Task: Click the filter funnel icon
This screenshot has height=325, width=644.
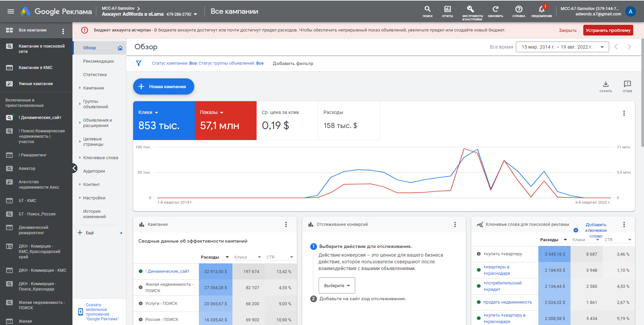Action: tap(139, 63)
